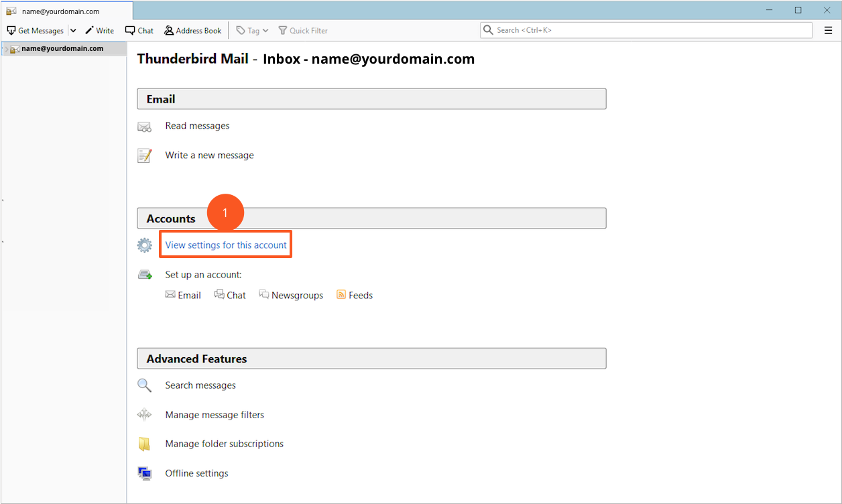
Task: Open the Address Book
Action: (x=192, y=31)
